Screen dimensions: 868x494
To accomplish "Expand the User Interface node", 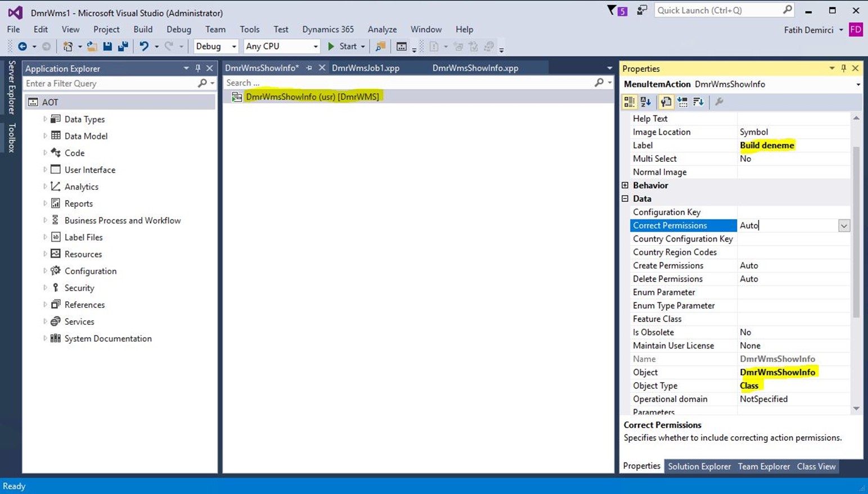I will (x=45, y=170).
